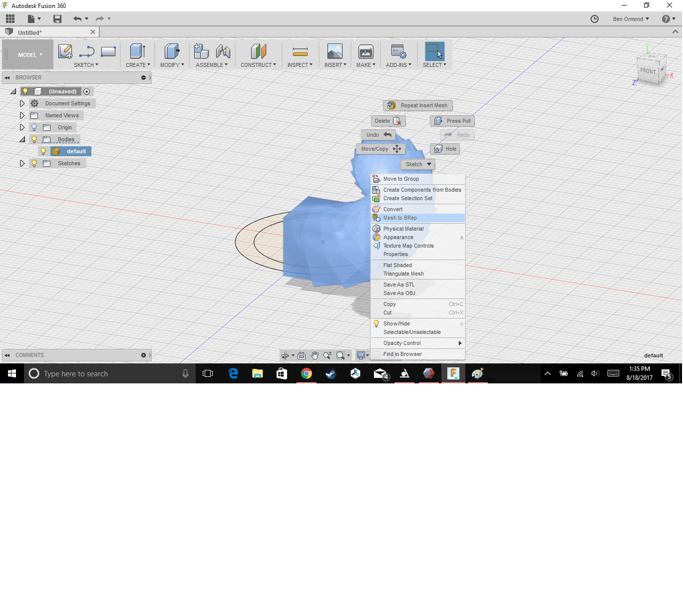Choose Create Components from Bodies
Image resolution: width=683 pixels, height=616 pixels.
418,190
